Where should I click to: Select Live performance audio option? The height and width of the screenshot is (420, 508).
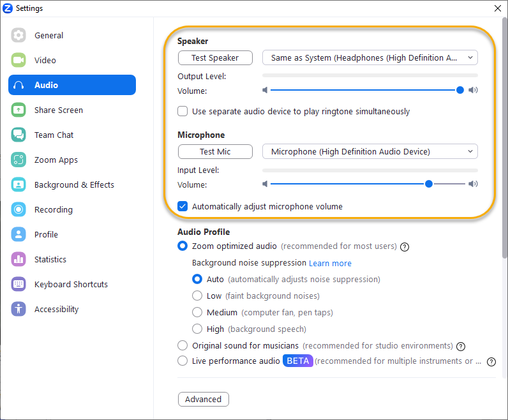[183, 361]
